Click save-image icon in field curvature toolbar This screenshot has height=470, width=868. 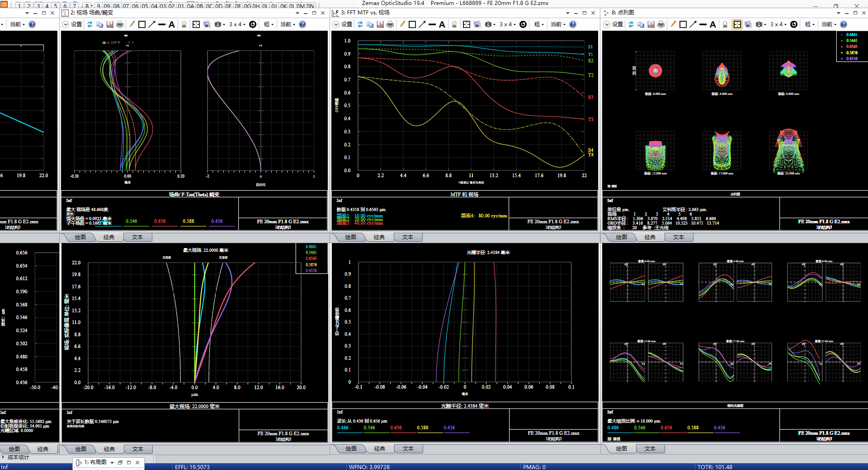coord(110,24)
